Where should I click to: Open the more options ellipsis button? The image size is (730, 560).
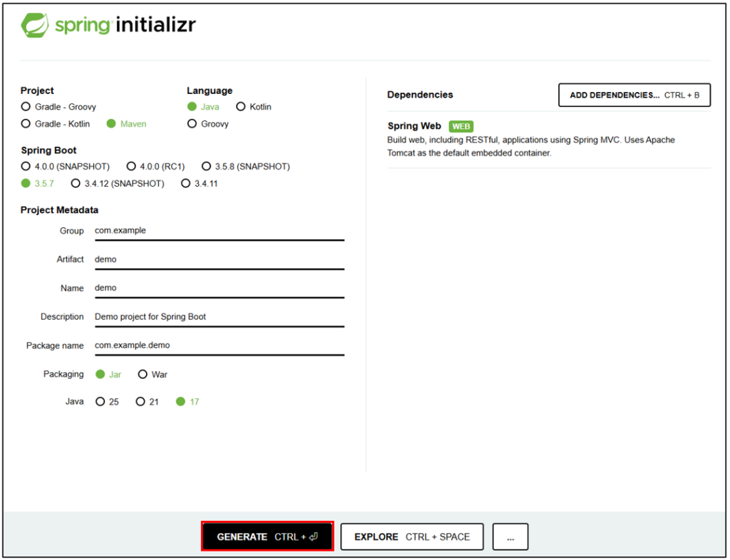[x=510, y=537]
